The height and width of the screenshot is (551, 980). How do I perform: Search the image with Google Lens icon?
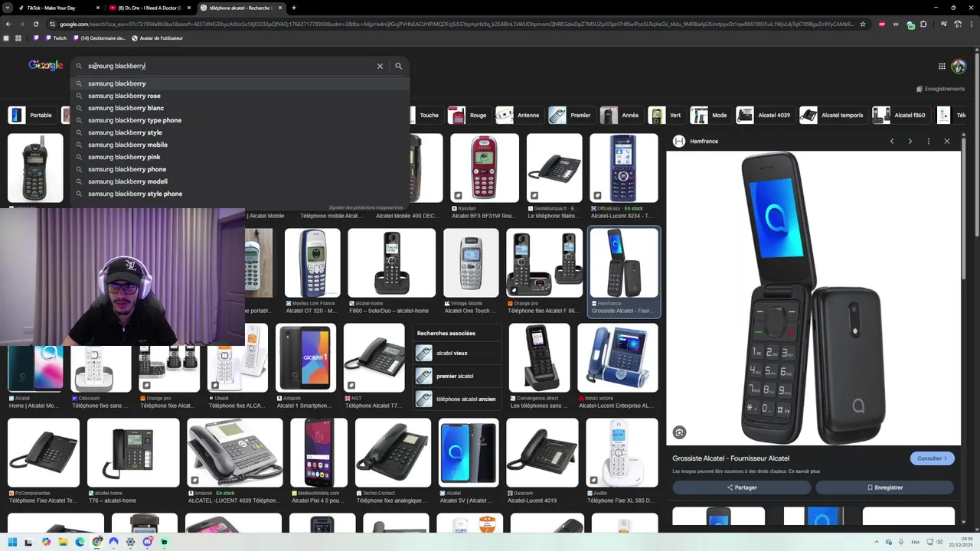click(x=679, y=432)
